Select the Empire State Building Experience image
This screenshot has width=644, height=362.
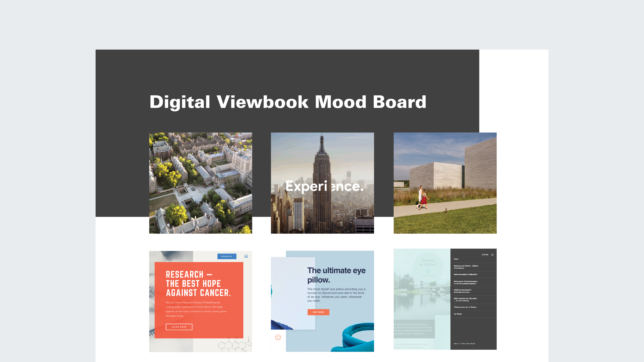pyautogui.click(x=322, y=183)
